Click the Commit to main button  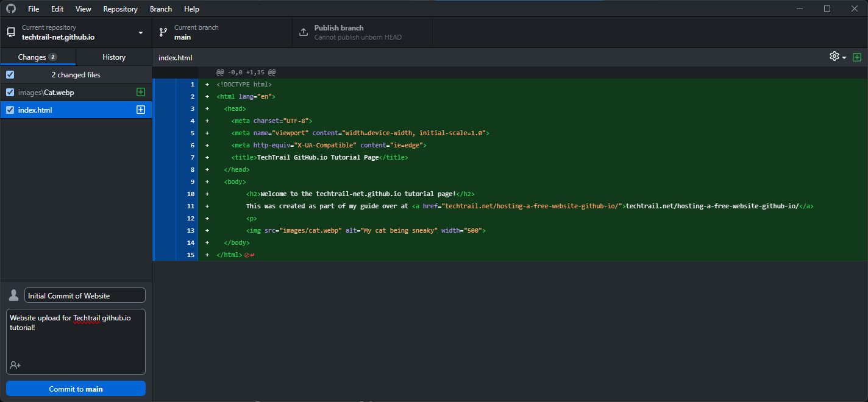coord(76,389)
